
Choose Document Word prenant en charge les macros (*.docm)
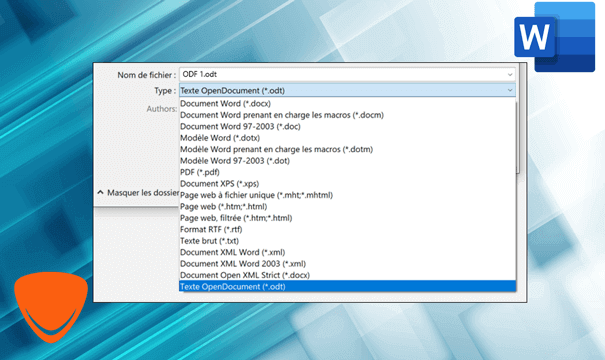coord(347,115)
